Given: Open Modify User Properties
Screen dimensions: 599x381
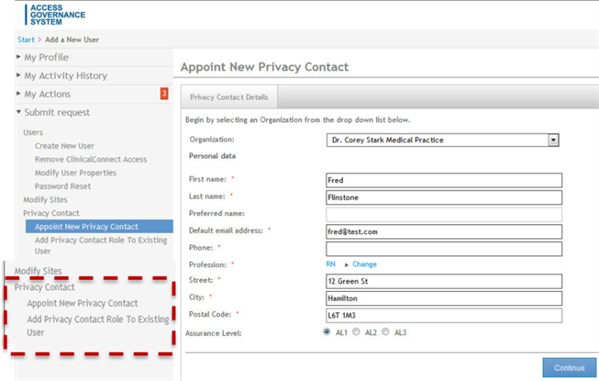Looking at the screenshot, I should click(76, 173).
